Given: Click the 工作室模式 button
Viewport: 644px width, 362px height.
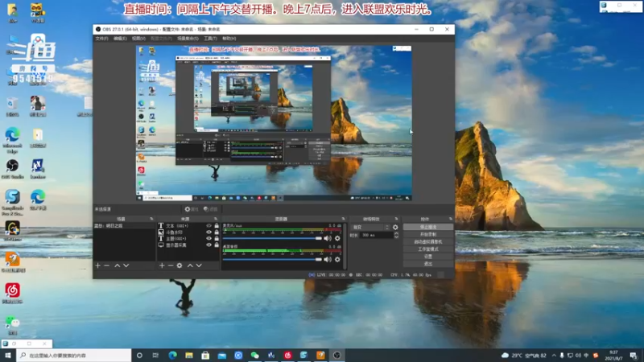Looking at the screenshot, I should [428, 249].
